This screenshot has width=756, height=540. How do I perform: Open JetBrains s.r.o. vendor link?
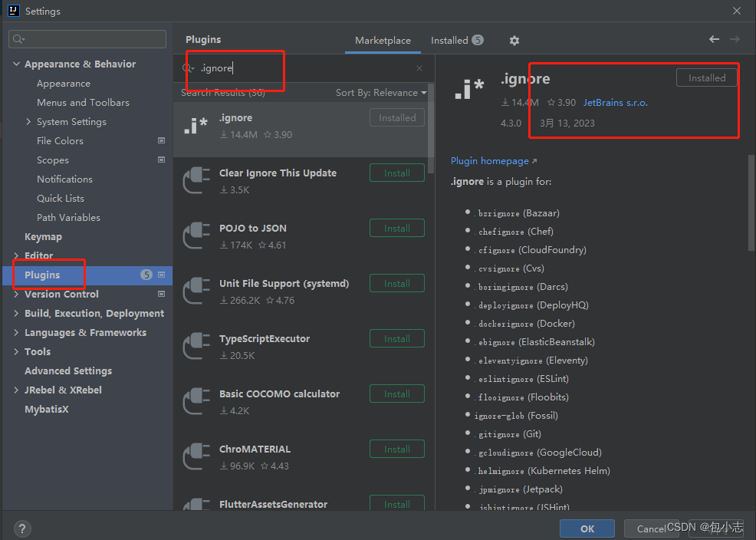(616, 103)
